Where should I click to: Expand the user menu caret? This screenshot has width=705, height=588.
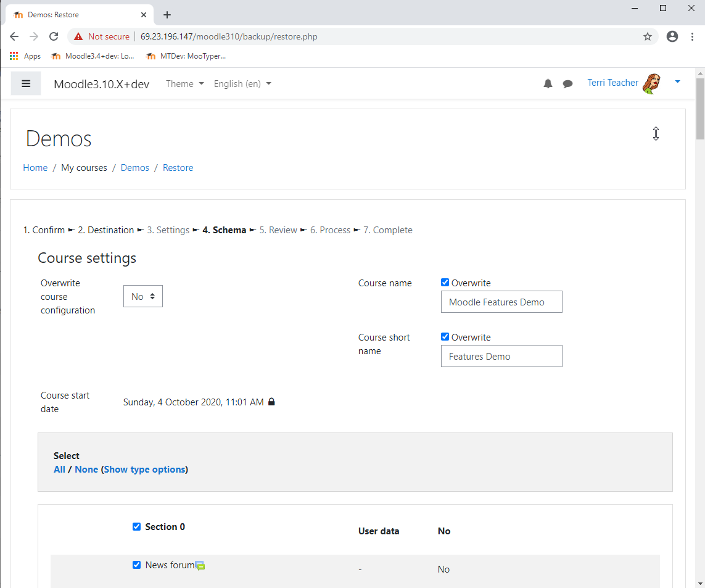(x=678, y=81)
